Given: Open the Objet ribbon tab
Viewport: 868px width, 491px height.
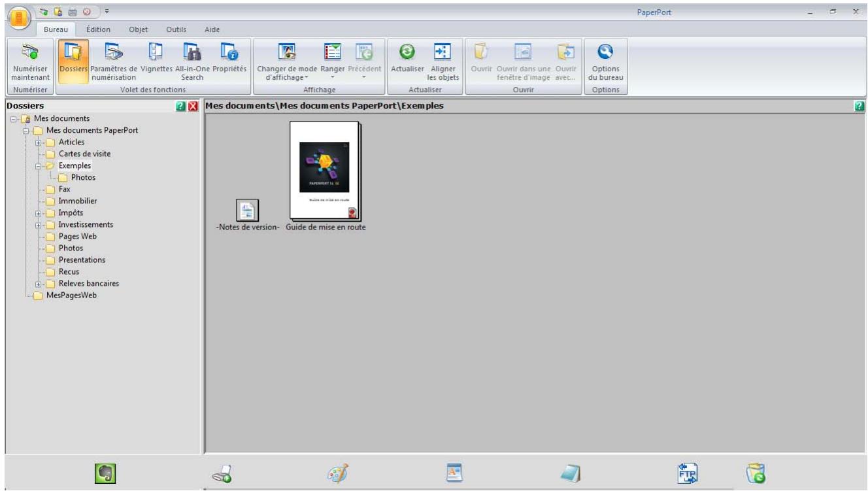Looking at the screenshot, I should (138, 29).
